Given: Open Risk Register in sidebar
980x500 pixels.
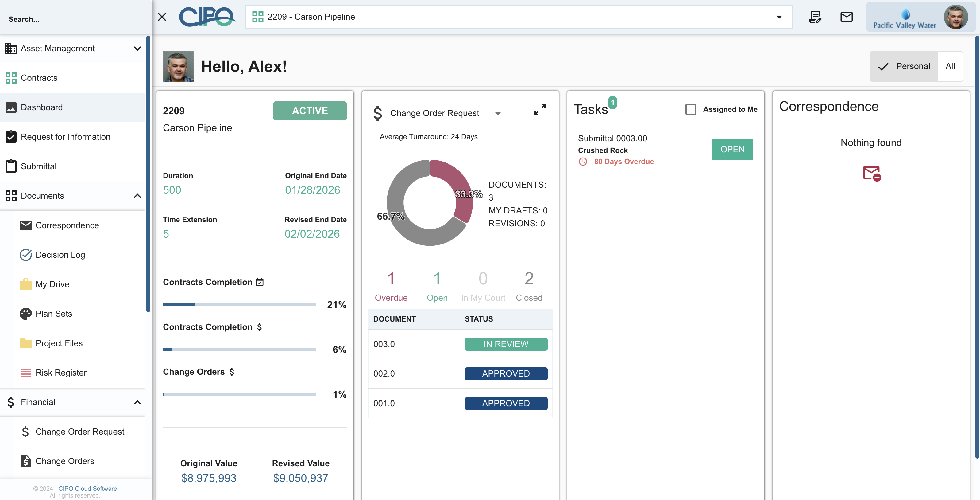Looking at the screenshot, I should 61,373.
